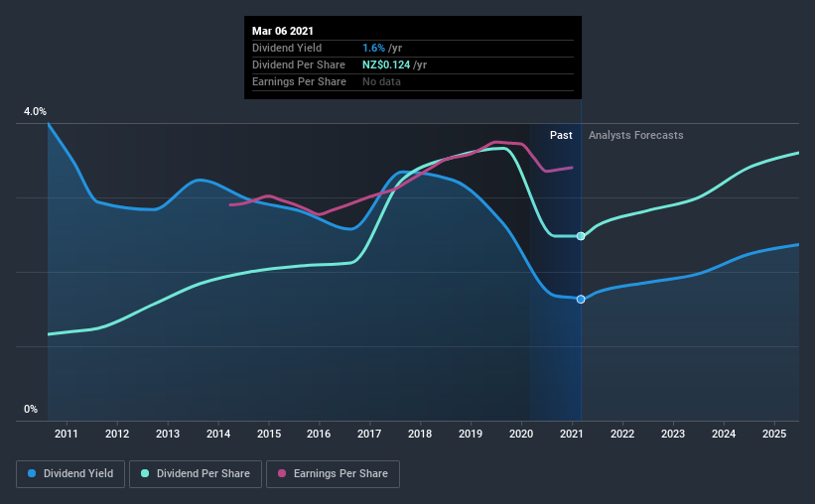Toggle the Dividend Per Share legend series
The height and width of the screenshot is (504, 815).
pos(196,474)
